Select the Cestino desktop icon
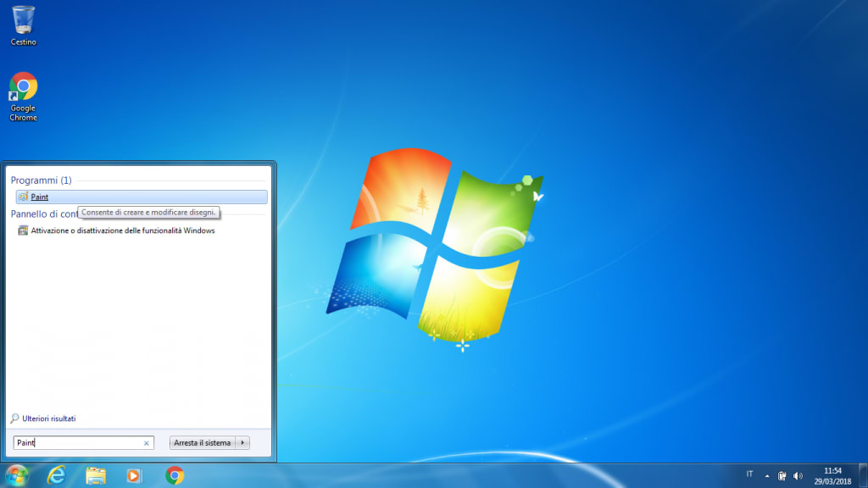868x488 pixels. tap(23, 25)
